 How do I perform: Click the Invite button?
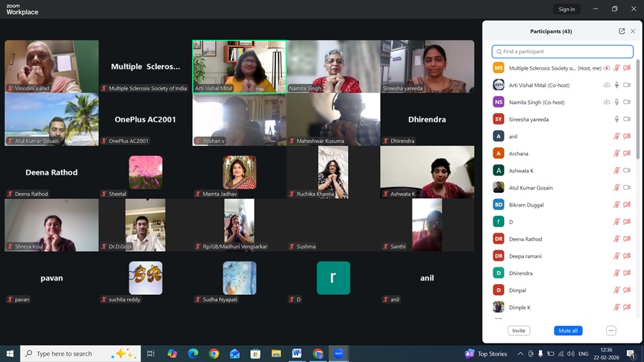click(x=519, y=331)
